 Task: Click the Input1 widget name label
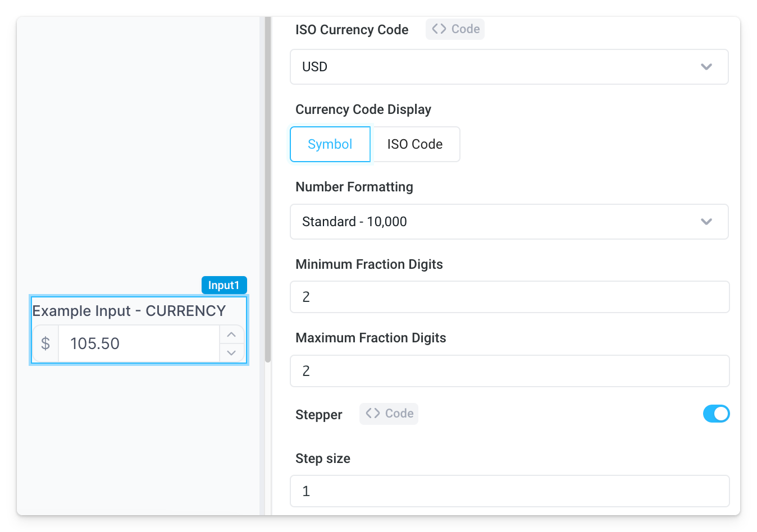(x=224, y=285)
